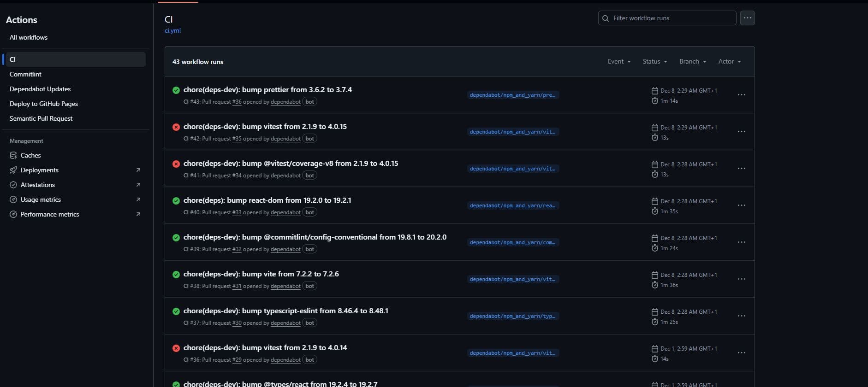Screen dimensions: 868x387
Task: Open the kebab menu for the vitest 4.0.14 run
Action: (x=741, y=353)
